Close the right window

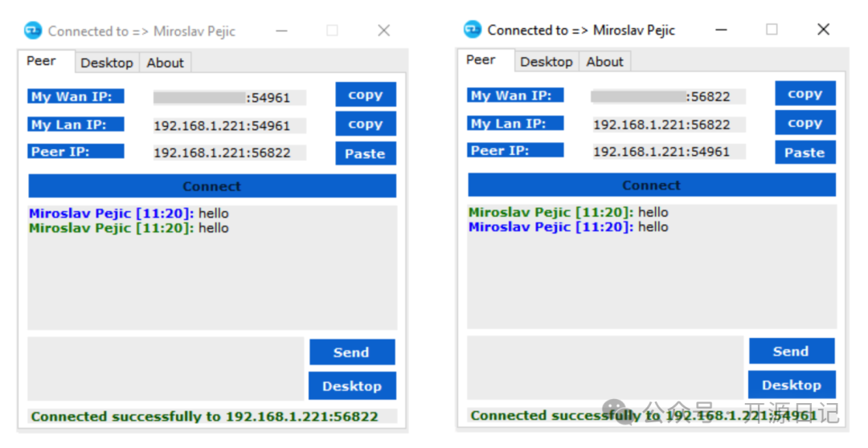(x=823, y=30)
